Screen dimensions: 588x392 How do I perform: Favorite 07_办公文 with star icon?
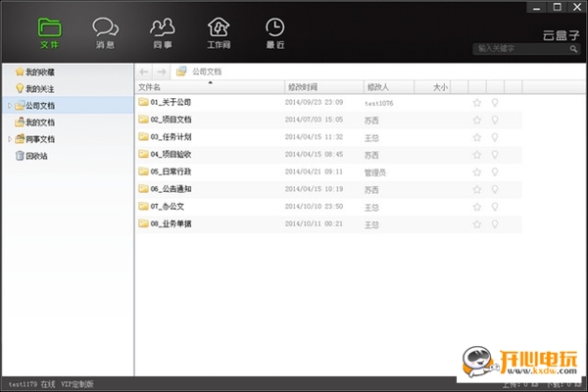pyautogui.click(x=477, y=207)
